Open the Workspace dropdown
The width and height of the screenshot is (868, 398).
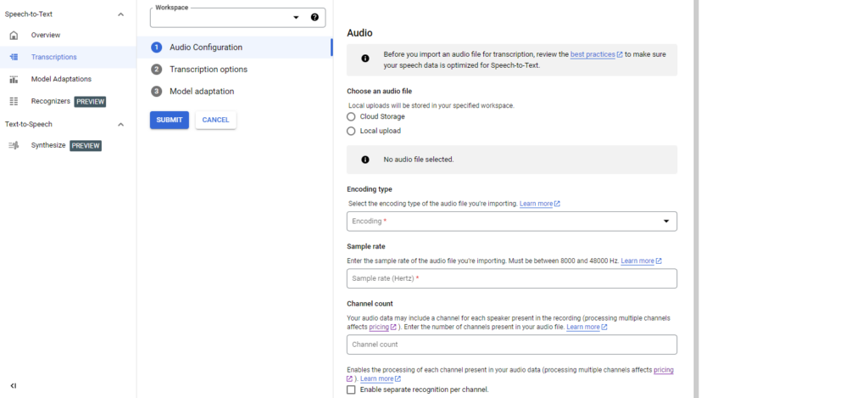(x=238, y=17)
